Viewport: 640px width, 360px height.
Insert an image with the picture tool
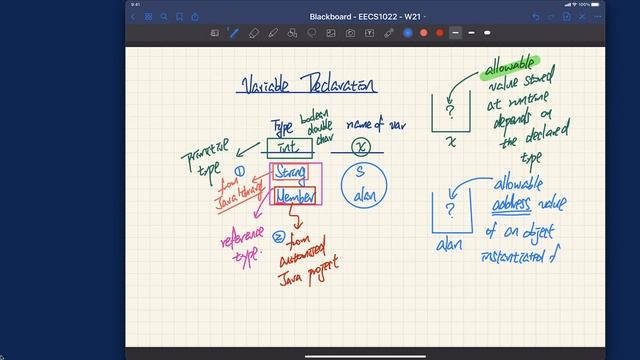coord(331,33)
